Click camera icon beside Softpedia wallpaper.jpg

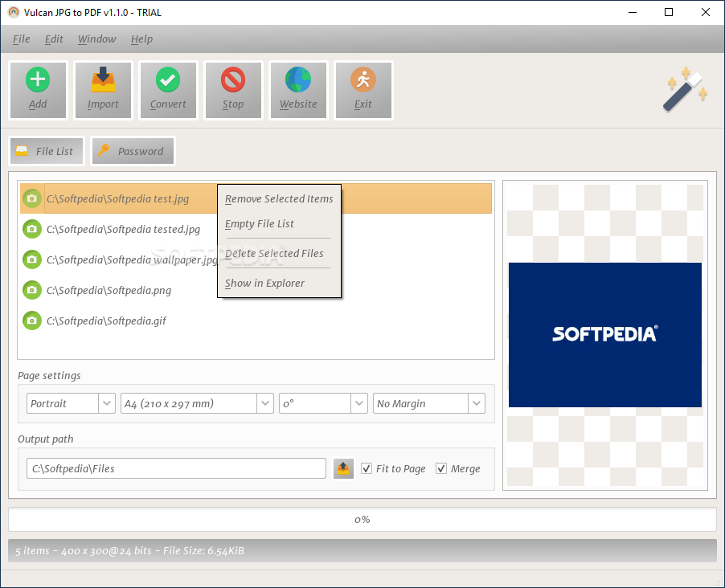(32, 259)
